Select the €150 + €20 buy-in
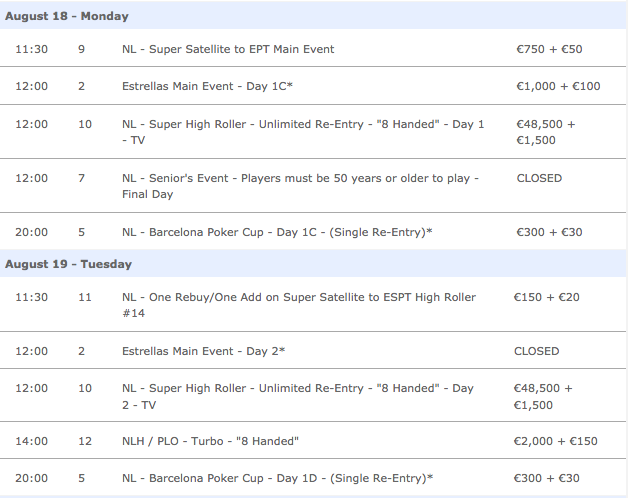 546,297
